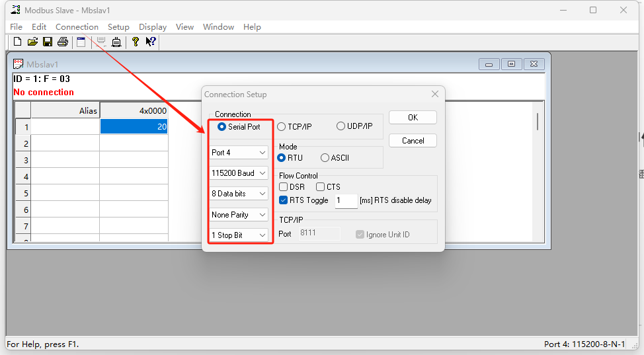
Task: Open the Display menu
Action: pos(153,26)
